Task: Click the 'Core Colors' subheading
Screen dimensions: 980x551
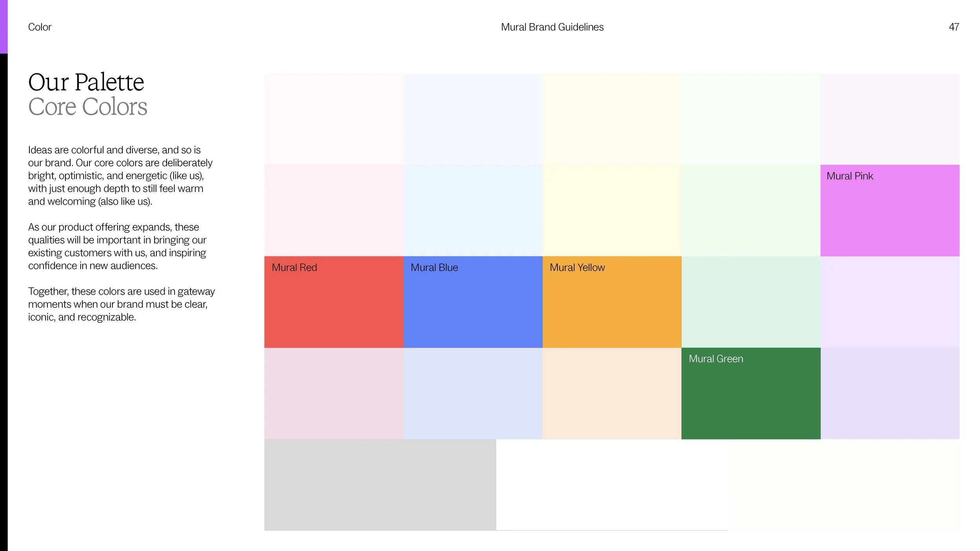Action: click(x=87, y=107)
